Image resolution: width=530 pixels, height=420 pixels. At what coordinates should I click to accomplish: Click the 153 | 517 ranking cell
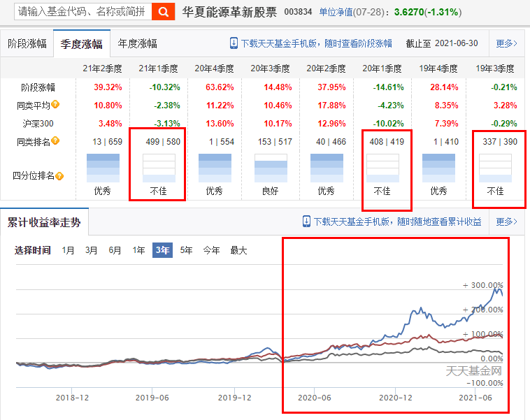[275, 142]
